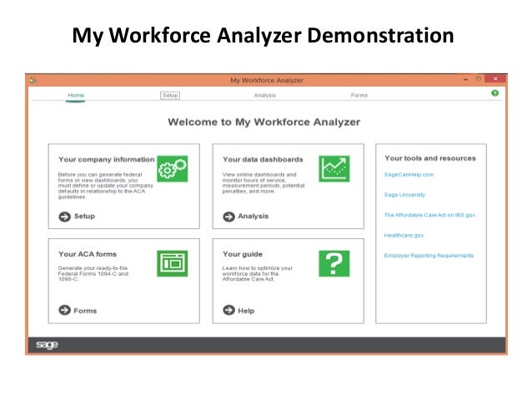Go to Analysis from data dashboards card
This screenshot has width=532, height=399.
[x=253, y=217]
